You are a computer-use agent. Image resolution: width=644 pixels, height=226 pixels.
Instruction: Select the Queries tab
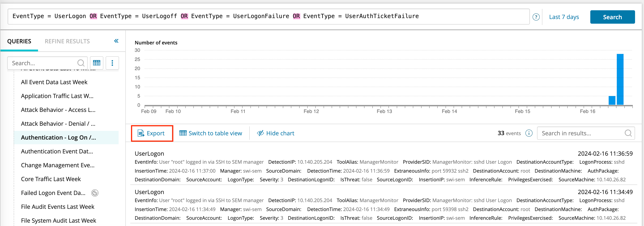click(19, 41)
